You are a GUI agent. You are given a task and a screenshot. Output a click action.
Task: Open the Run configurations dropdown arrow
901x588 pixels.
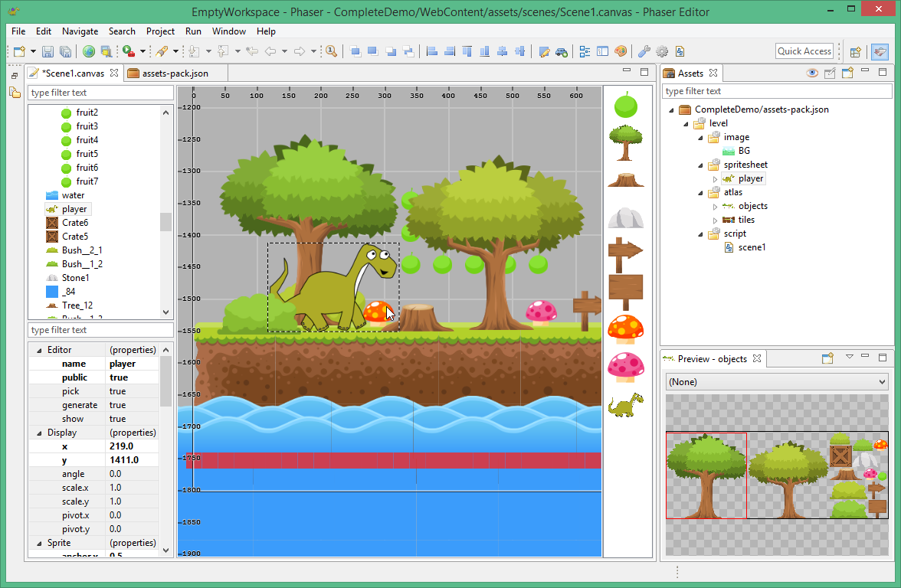(x=143, y=52)
